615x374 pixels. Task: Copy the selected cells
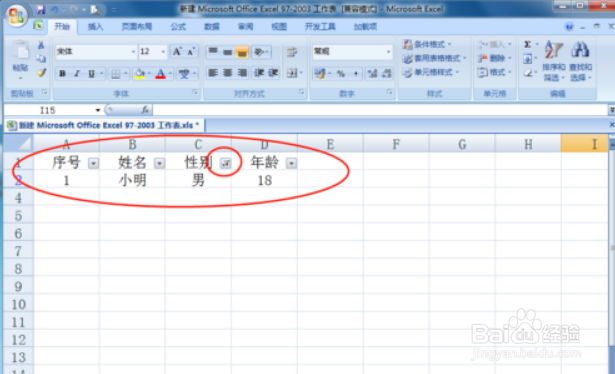41,58
